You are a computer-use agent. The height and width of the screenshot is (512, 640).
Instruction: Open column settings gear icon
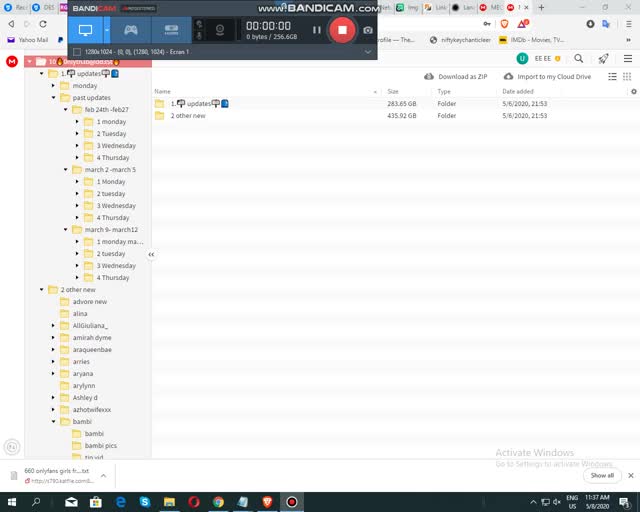pos(633,91)
